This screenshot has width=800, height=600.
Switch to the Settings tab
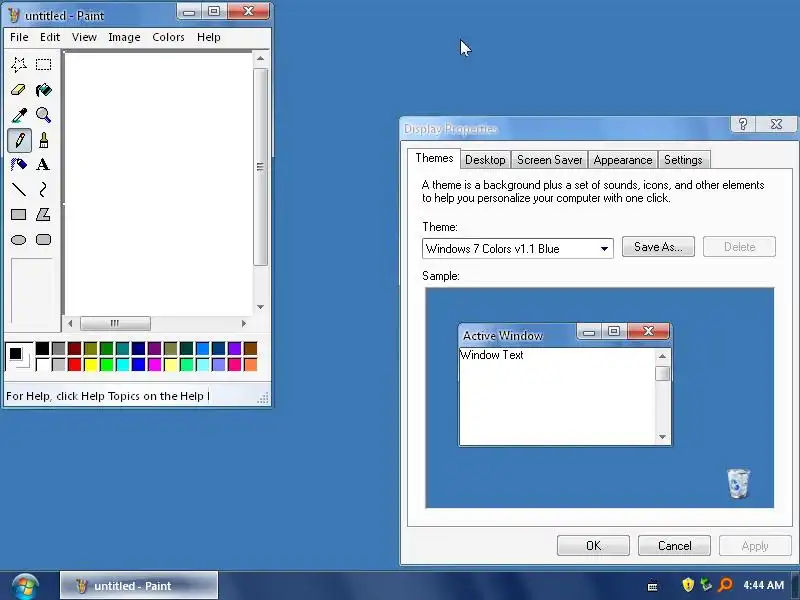[683, 160]
